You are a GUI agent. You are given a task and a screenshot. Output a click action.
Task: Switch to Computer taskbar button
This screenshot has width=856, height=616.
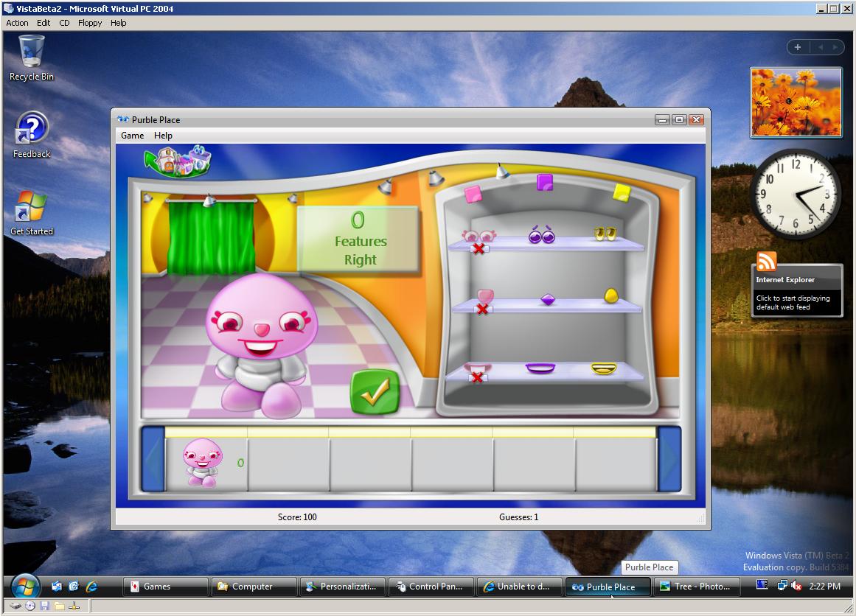pyautogui.click(x=254, y=587)
